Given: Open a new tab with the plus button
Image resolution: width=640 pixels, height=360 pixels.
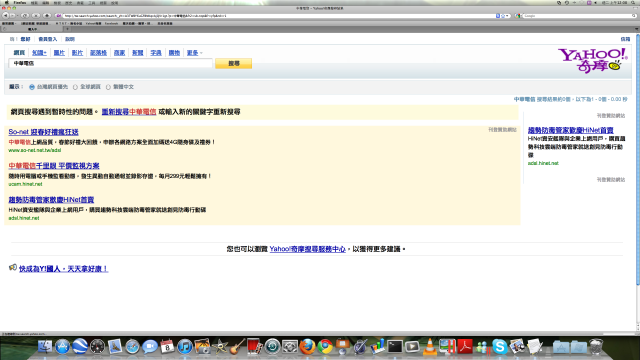Looking at the screenshot, I should 67,29.
